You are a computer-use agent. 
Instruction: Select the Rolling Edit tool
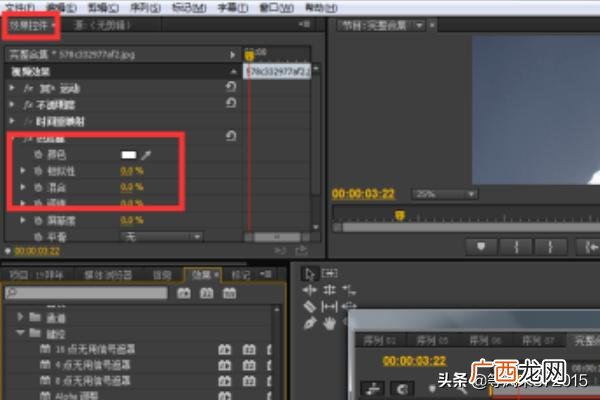pyautogui.click(x=329, y=291)
